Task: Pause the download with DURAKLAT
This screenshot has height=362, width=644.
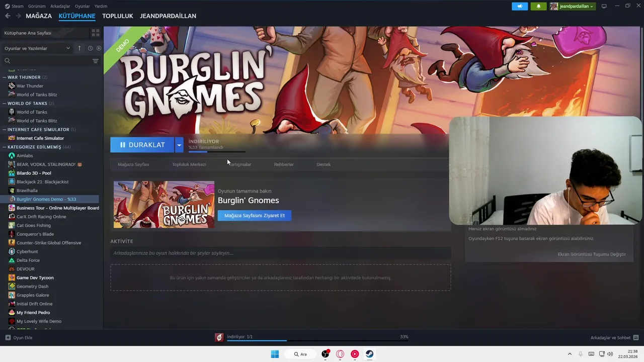Action: pos(142,145)
